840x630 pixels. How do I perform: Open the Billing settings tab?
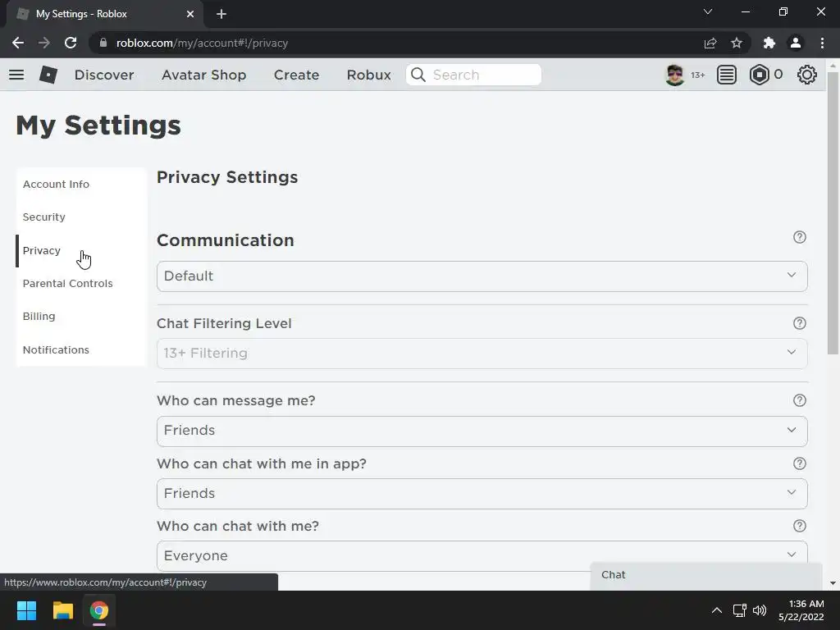pos(81,316)
